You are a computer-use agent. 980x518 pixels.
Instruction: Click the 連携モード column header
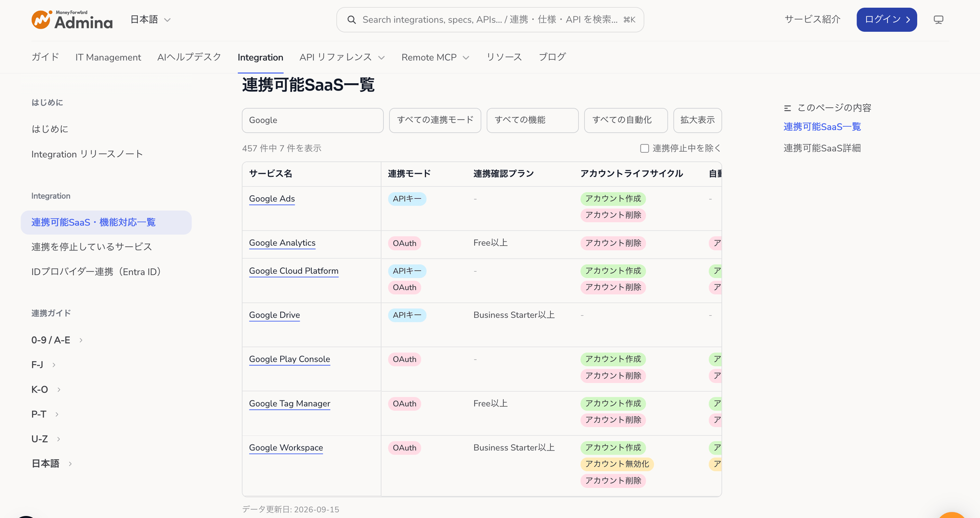[x=409, y=174]
